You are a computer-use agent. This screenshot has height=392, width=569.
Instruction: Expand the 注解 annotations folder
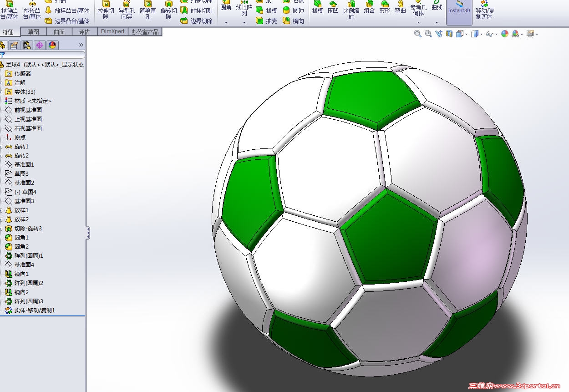pyautogui.click(x=1, y=82)
